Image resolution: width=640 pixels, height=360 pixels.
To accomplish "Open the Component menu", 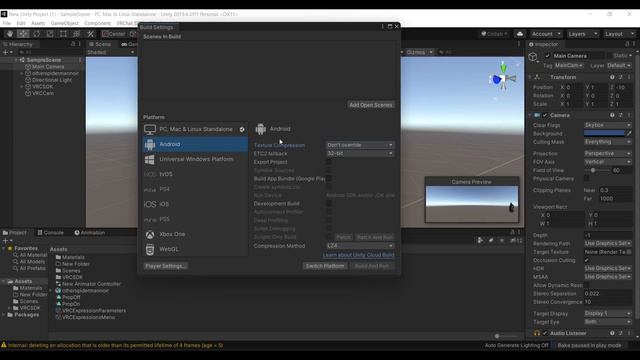I will pos(98,23).
